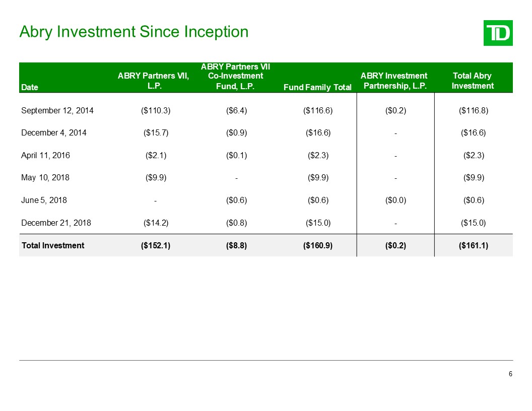Select the 'ABRY Investment Partnership, L.P.' header
Viewport: 532px width, 411px height.
(394, 81)
